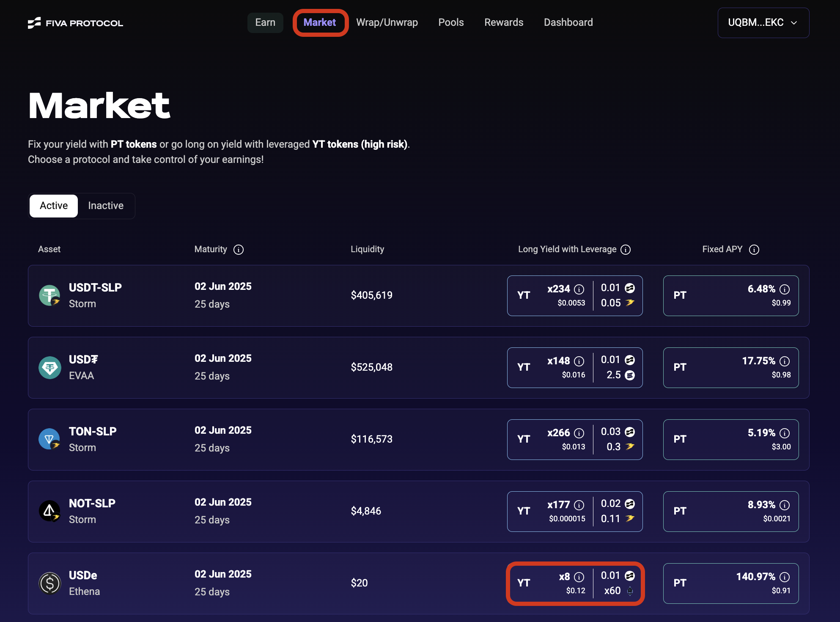840x622 pixels.
Task: Click the Maturity info icon
Action: tap(239, 250)
